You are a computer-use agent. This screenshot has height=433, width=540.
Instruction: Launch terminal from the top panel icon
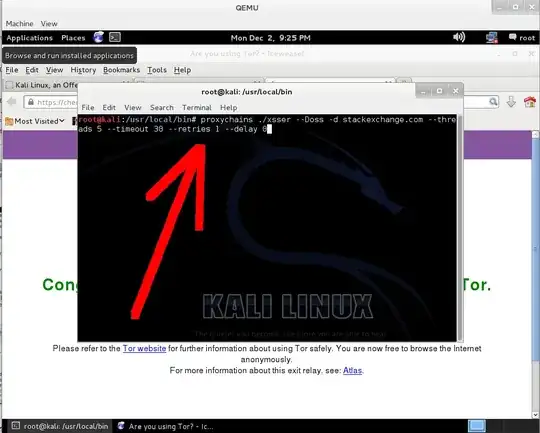[x=115, y=37]
